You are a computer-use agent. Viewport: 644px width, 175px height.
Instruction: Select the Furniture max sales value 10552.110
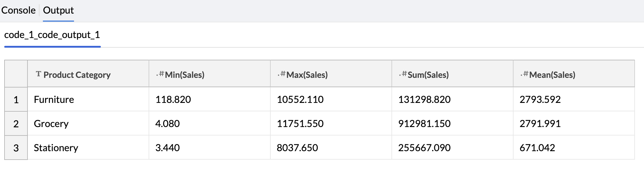(300, 100)
